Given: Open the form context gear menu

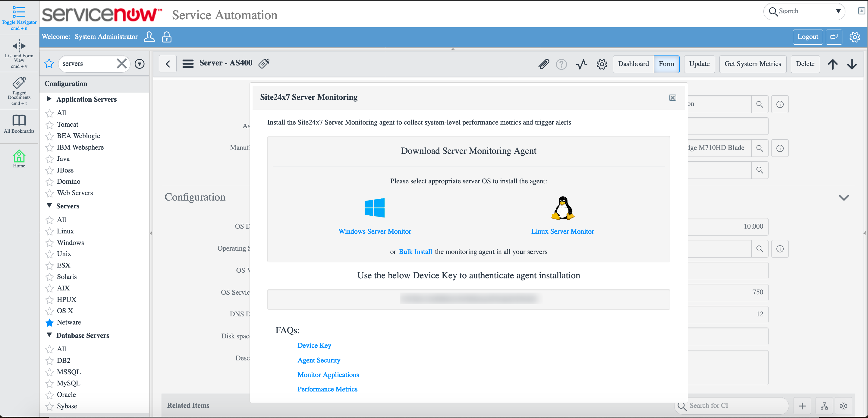Looking at the screenshot, I should click(602, 64).
